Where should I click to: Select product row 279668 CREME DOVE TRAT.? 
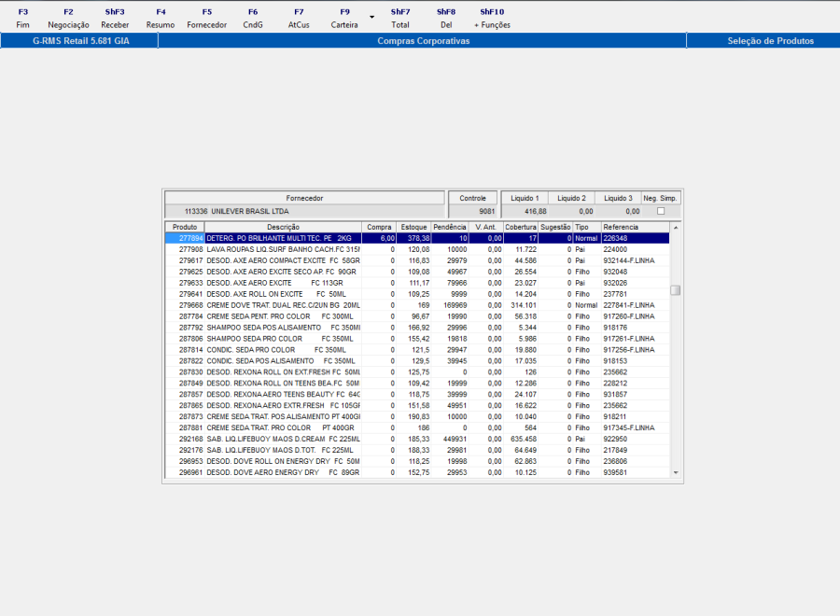pos(417,305)
